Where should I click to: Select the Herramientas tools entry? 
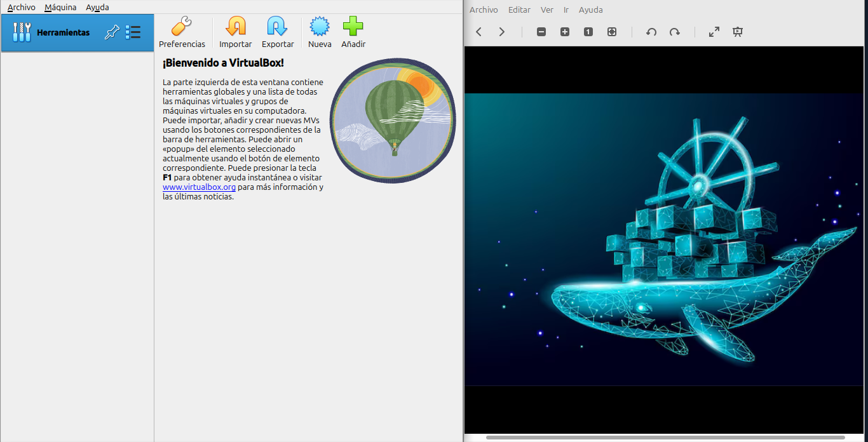pos(78,32)
